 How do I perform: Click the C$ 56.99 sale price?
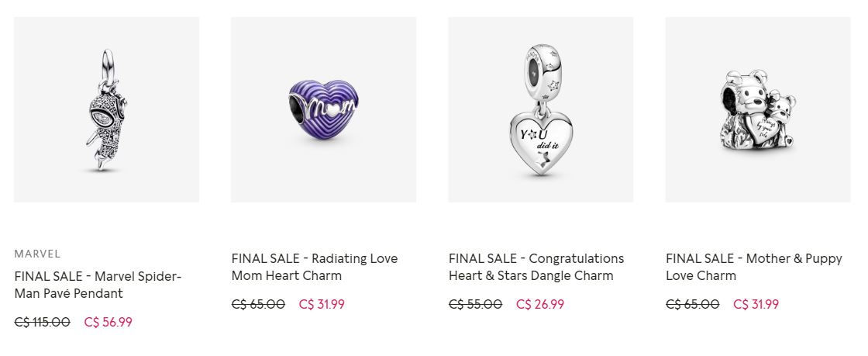coord(108,322)
